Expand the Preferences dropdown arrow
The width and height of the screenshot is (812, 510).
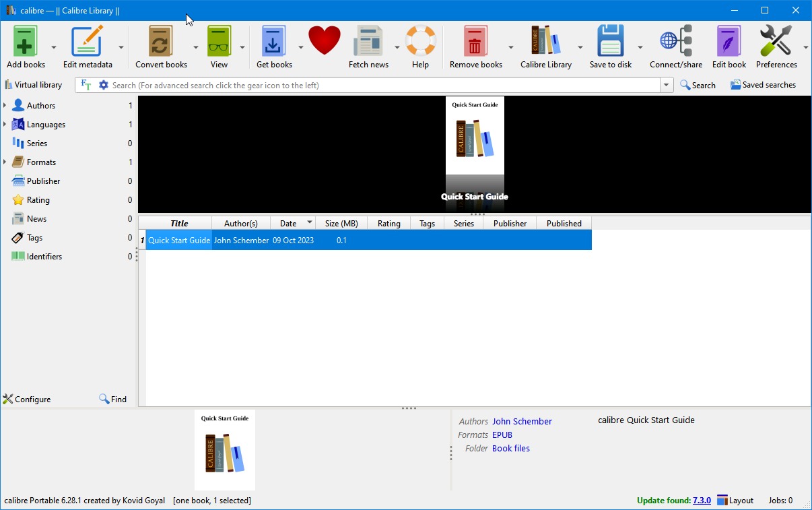coord(806,47)
